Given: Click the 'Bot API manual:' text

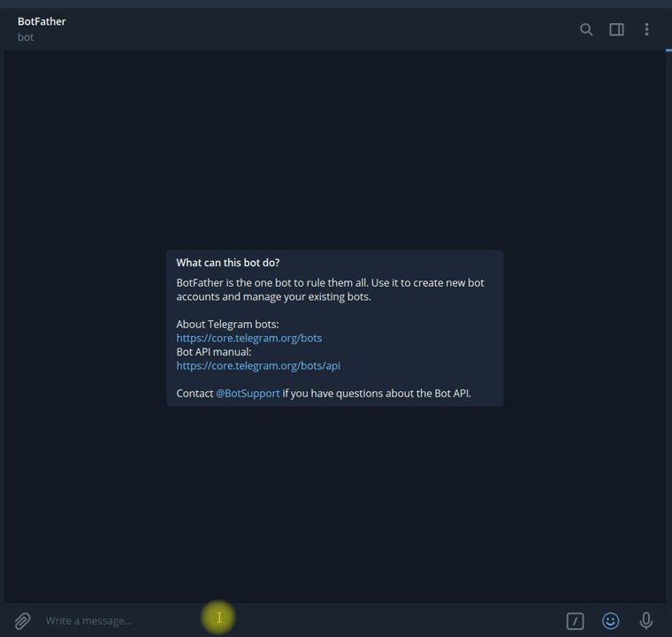Looking at the screenshot, I should click(x=214, y=352).
